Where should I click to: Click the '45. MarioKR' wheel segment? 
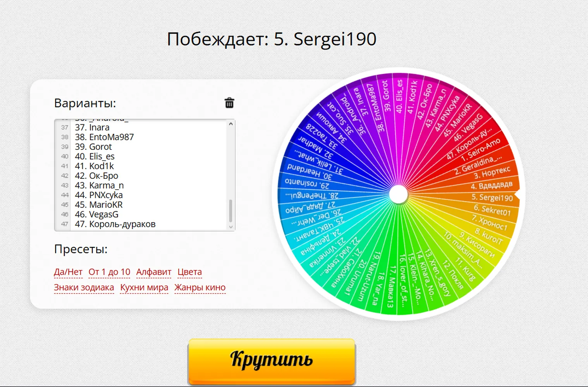[457, 120]
